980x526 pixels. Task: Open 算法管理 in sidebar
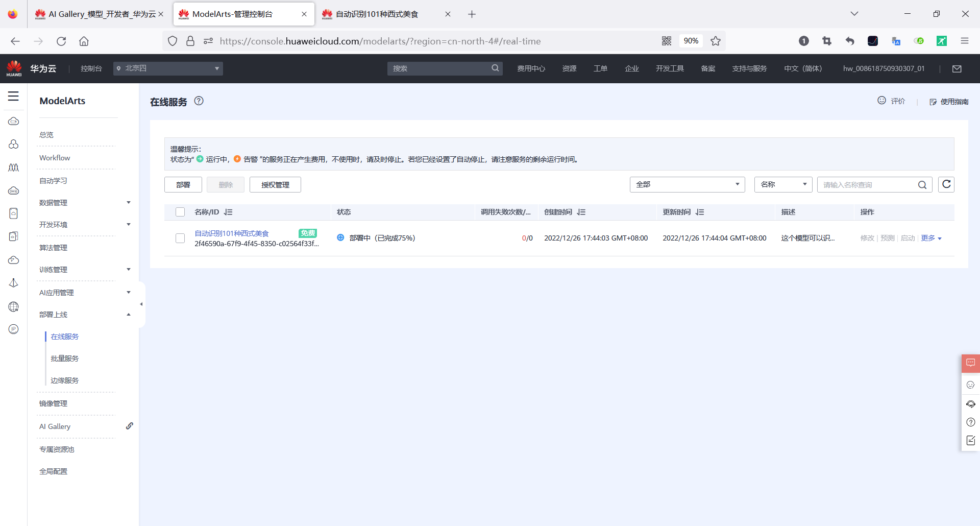pos(53,248)
